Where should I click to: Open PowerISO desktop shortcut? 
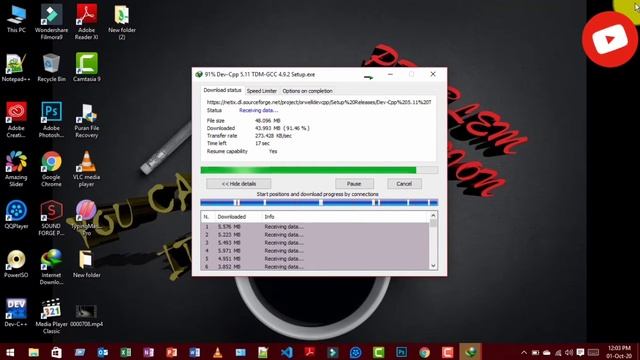[x=16, y=264]
